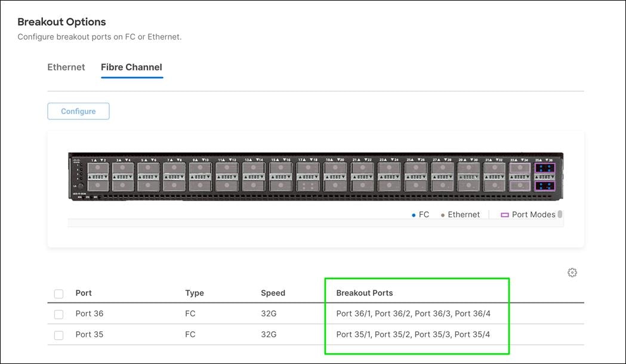Image resolution: width=626 pixels, height=364 pixels.
Task: Click the Breakout Ports column header
Action: pyautogui.click(x=363, y=293)
